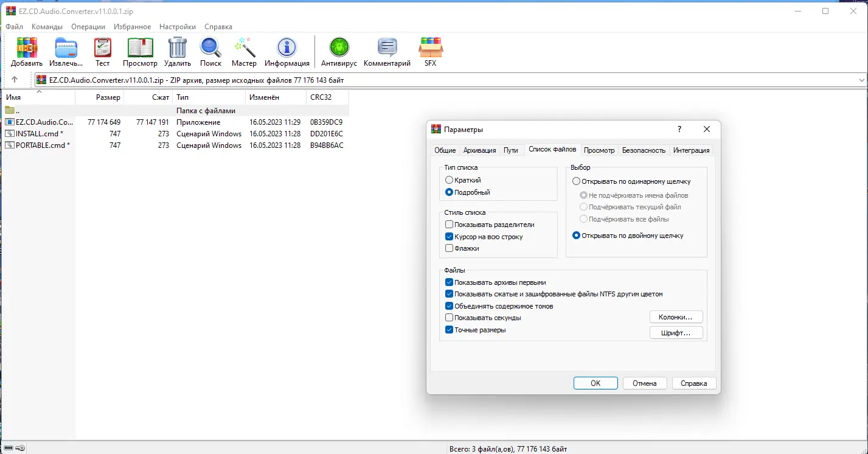
Task: Sort files by the Имя column header
Action: [39, 97]
